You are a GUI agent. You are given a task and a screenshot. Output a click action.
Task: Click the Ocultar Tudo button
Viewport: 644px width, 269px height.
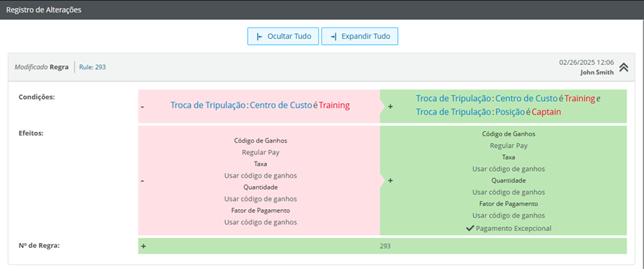[283, 36]
